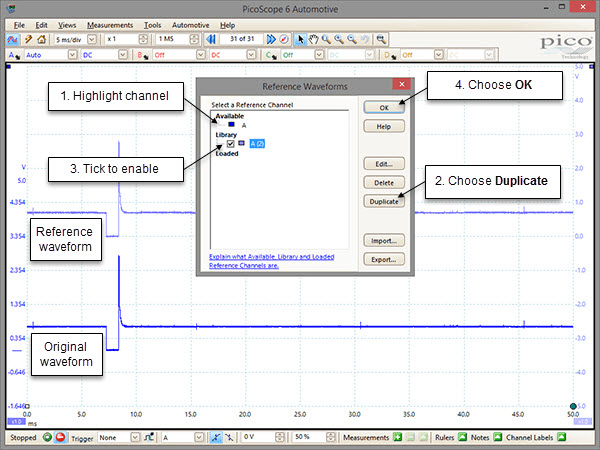
Task: Open the buffer navigator compass icon
Action: 284,39
